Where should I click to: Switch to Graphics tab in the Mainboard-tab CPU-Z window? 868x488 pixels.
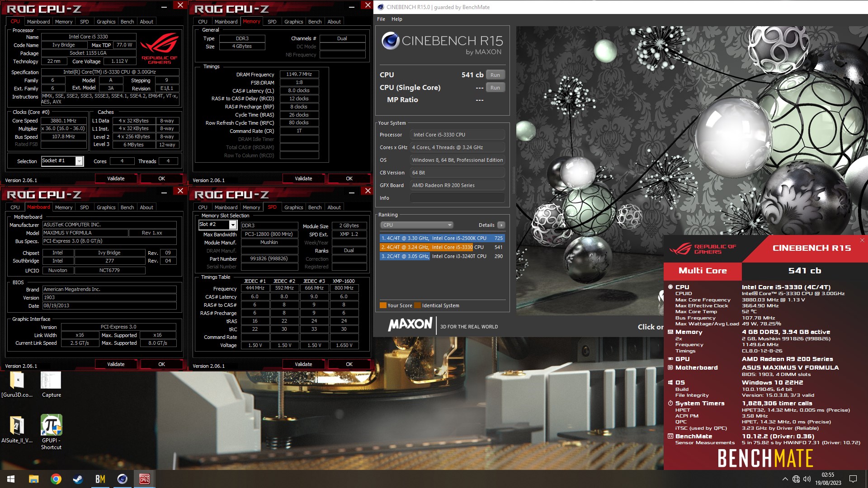click(x=106, y=207)
